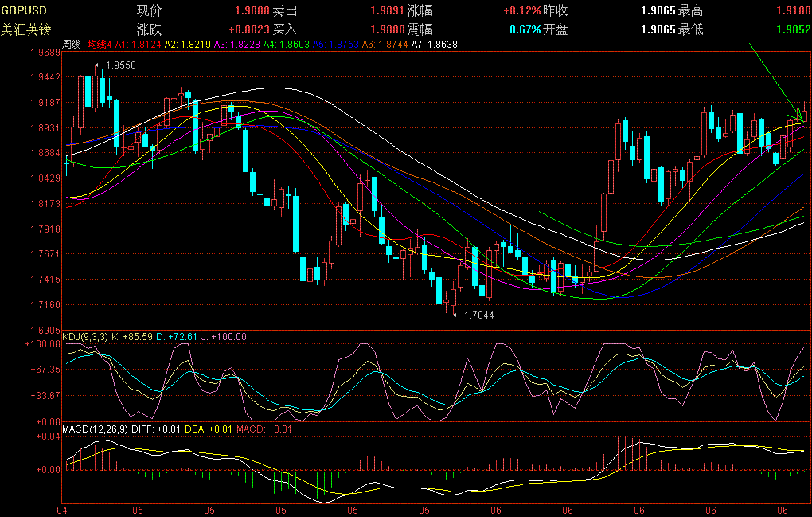Select the A2: 1.8219 average value
The height and width of the screenshot is (517, 812).
tap(187, 45)
